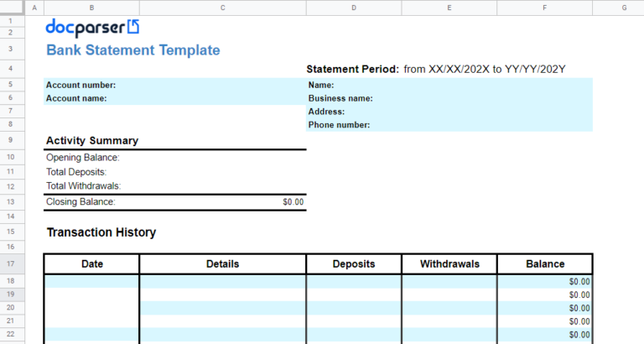Select the Account name cell
Viewport: 644px width, 344px height.
(76, 98)
